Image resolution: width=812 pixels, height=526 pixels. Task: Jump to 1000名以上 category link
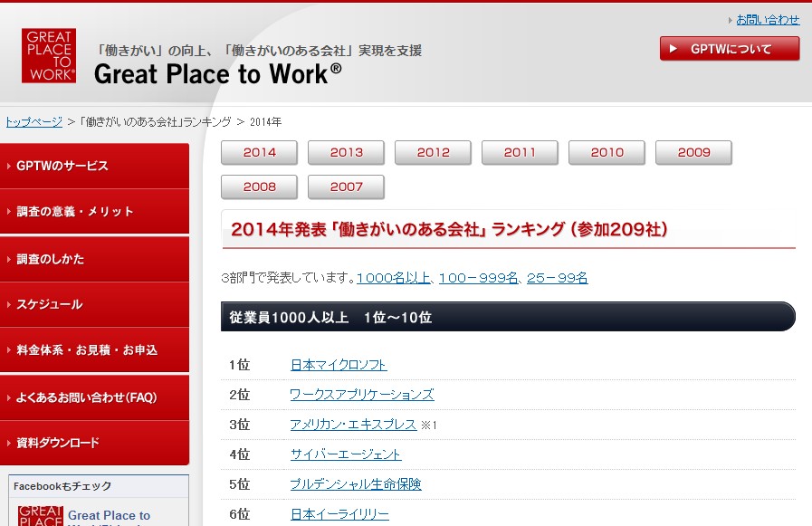394,278
